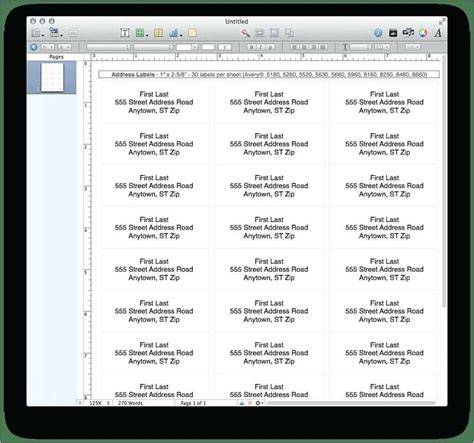Open the 125% zoom level menu
This screenshot has width=474, height=443.
98,403
